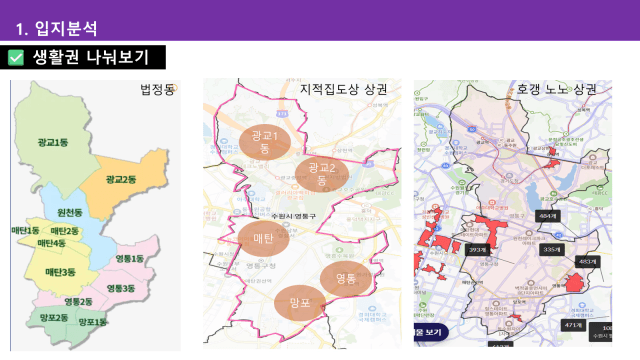
Task: Click the 법정동 map caption
Action: 158,89
